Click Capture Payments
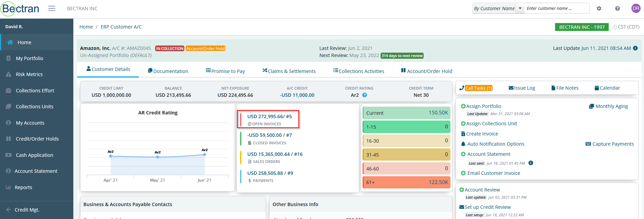 (x=610, y=144)
